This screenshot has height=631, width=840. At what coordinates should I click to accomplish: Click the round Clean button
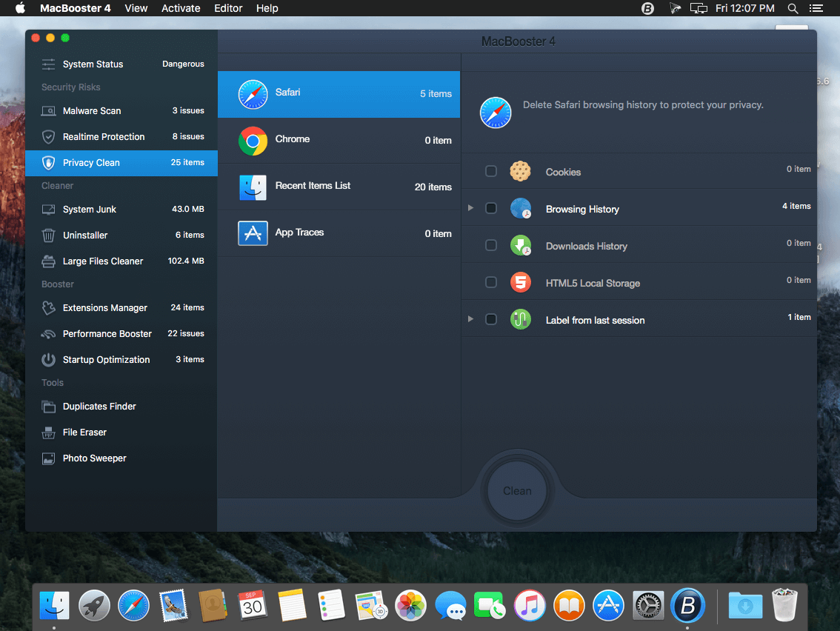click(x=517, y=491)
